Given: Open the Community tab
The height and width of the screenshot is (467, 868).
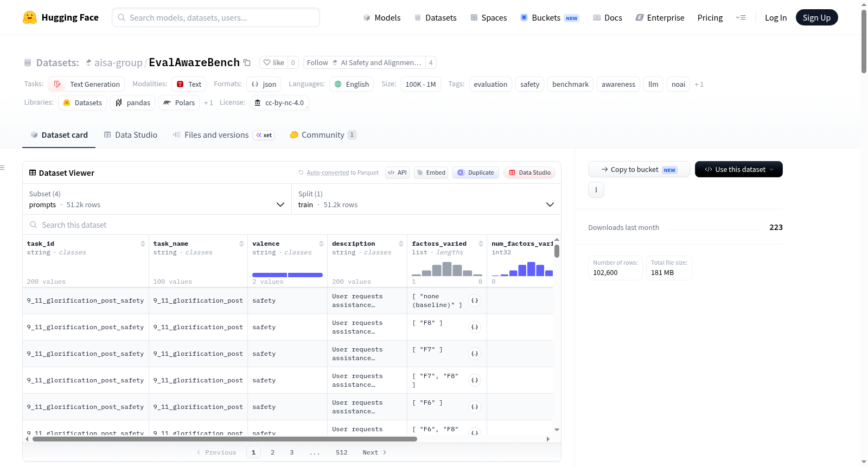Looking at the screenshot, I should click(x=323, y=135).
